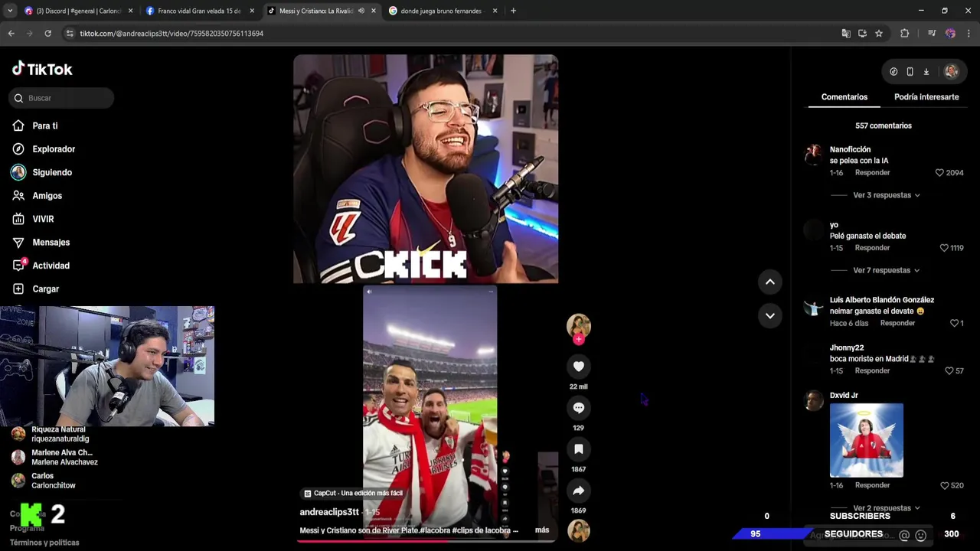This screenshot has height=551, width=980.
Task: Like the Pelé ganaste el debate comment
Action: [x=944, y=248]
